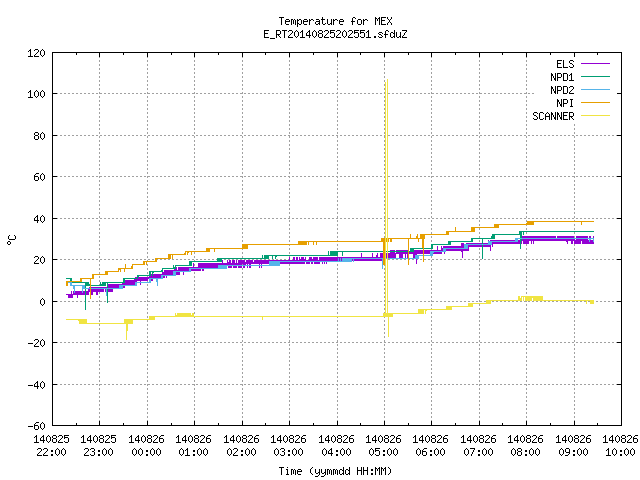The image size is (640, 480).
Task: Click the y-axis value 20
Action: 40,260
